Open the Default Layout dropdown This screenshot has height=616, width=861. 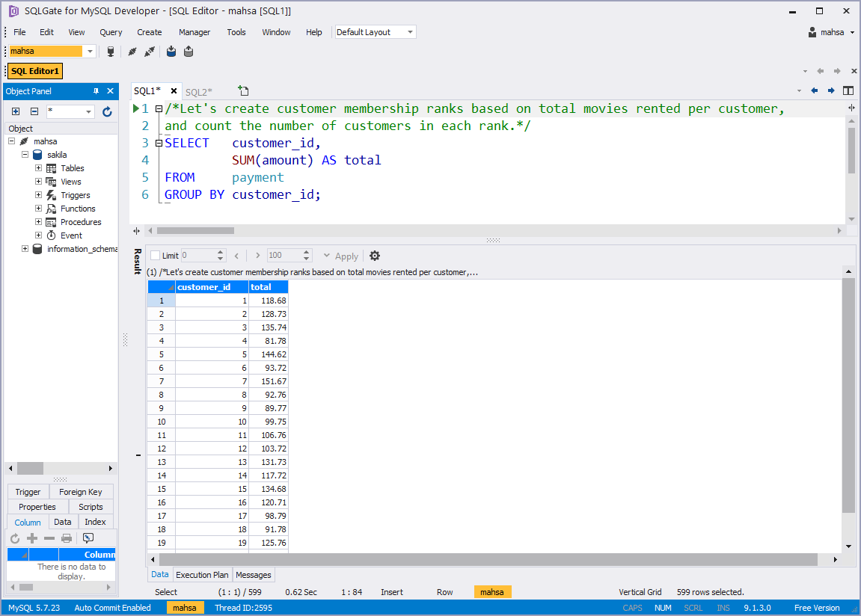tap(376, 32)
